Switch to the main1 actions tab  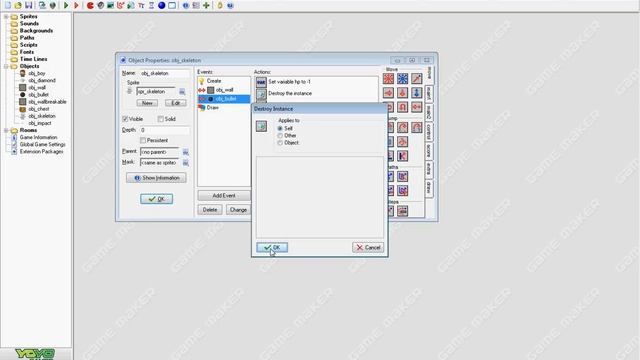(x=429, y=94)
